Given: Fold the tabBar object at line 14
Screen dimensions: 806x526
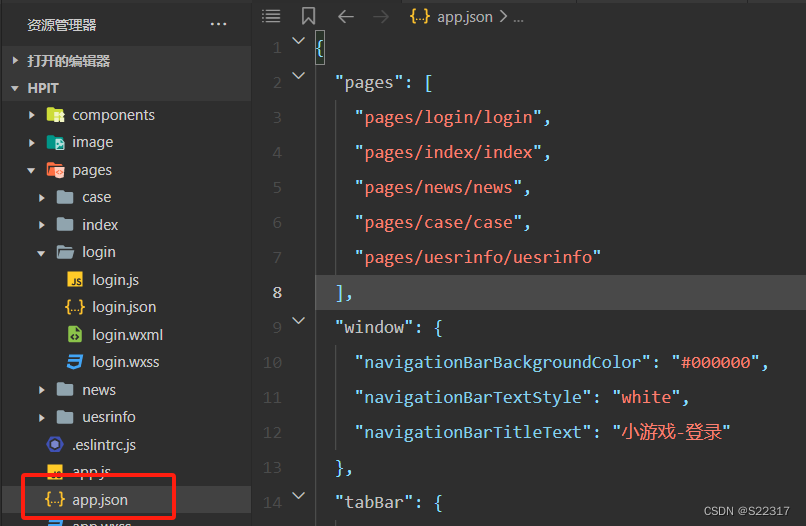Looking at the screenshot, I should point(299,496).
